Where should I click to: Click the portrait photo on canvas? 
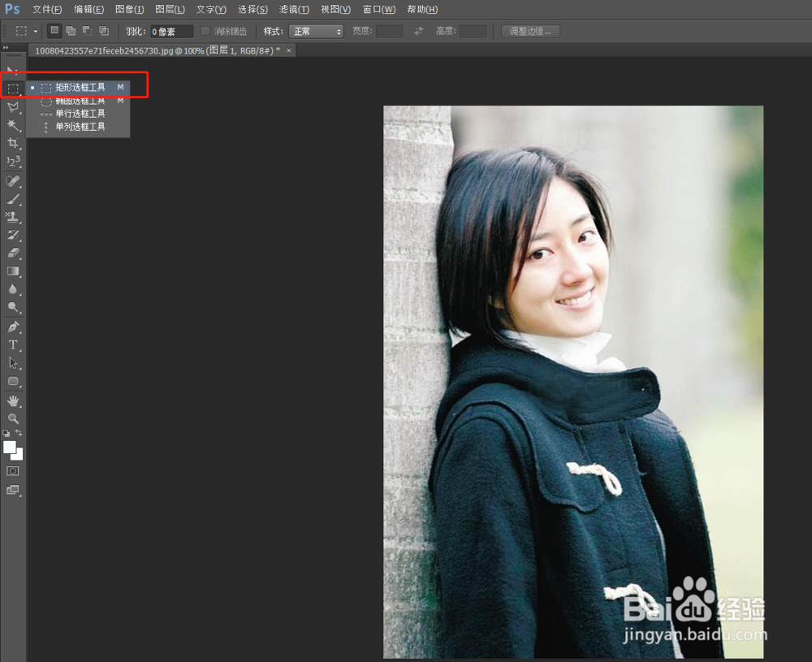click(573, 382)
